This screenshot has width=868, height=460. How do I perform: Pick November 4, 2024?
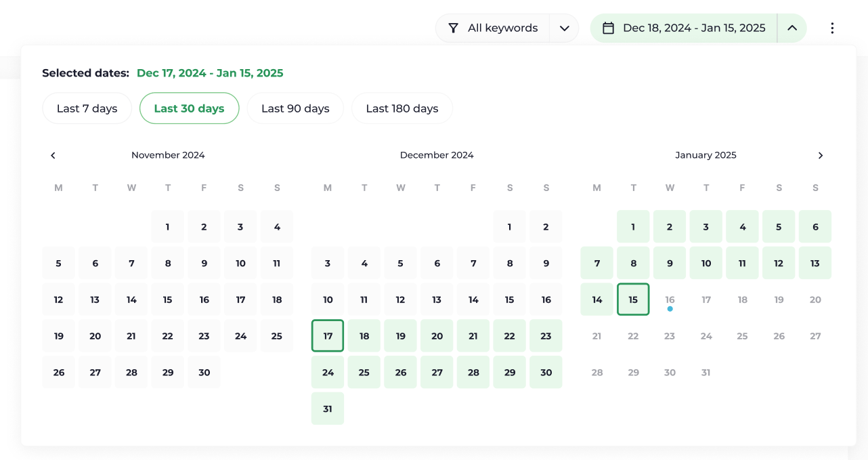(x=277, y=227)
